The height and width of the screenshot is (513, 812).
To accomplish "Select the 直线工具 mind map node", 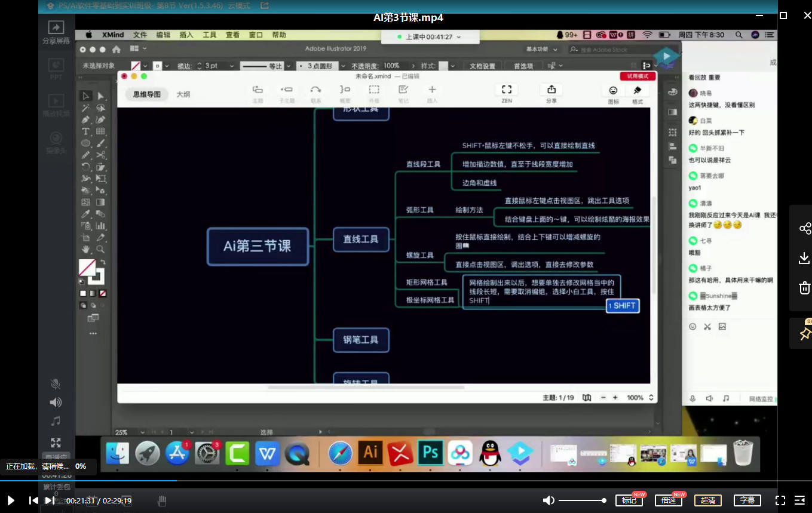I will point(360,239).
